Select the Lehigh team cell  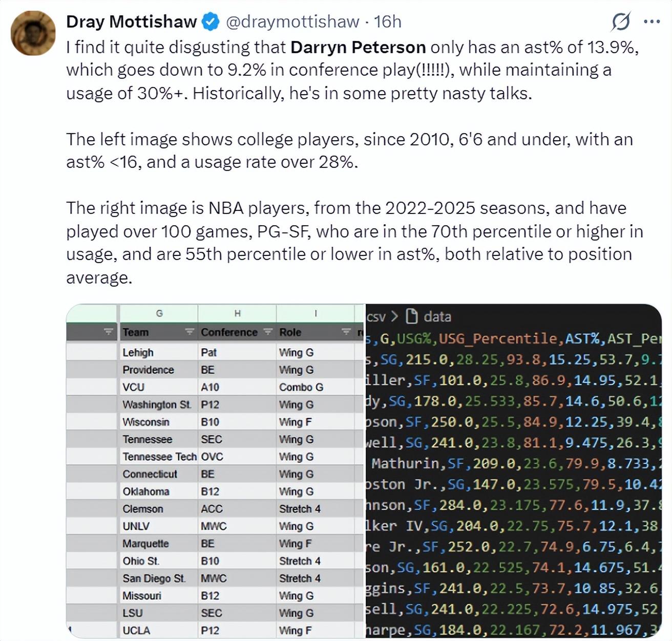coord(138,353)
